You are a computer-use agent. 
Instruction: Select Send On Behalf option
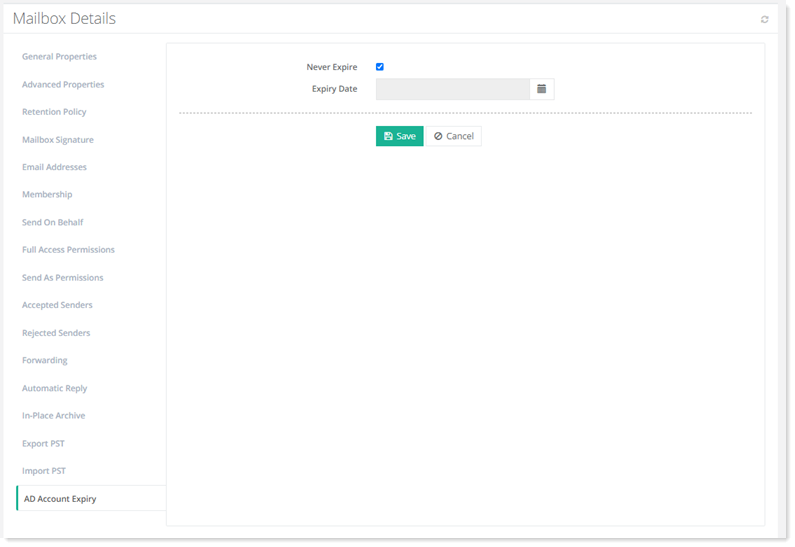(53, 222)
